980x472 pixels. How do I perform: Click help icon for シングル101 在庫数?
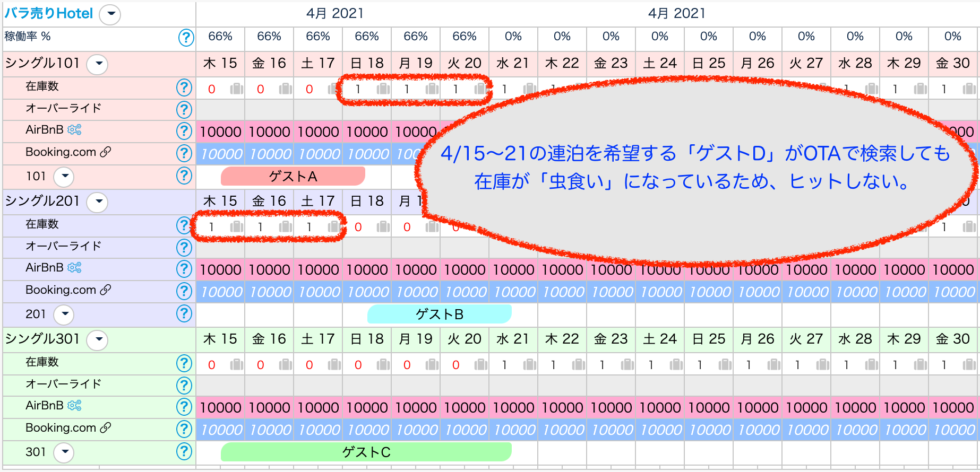pos(184,88)
